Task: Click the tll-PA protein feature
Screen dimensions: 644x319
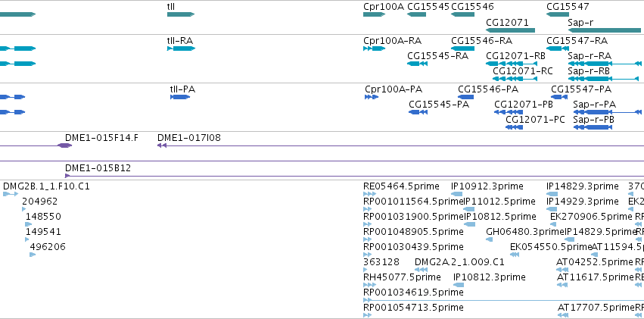Action: coord(180,97)
